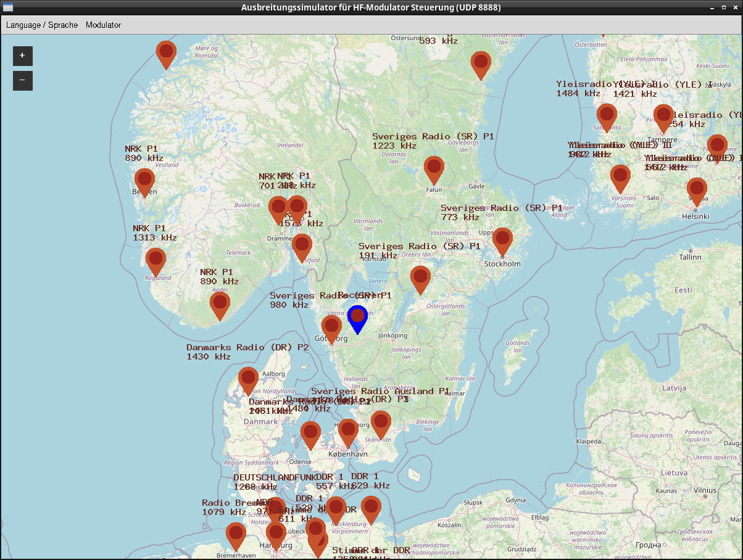743x560 pixels.
Task: Select the YLE marker just above Helsinki
Action: tap(697, 192)
